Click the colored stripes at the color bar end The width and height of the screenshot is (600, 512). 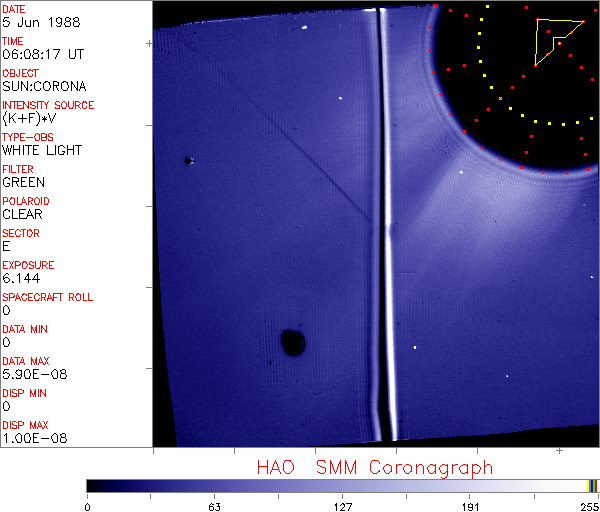[592, 486]
